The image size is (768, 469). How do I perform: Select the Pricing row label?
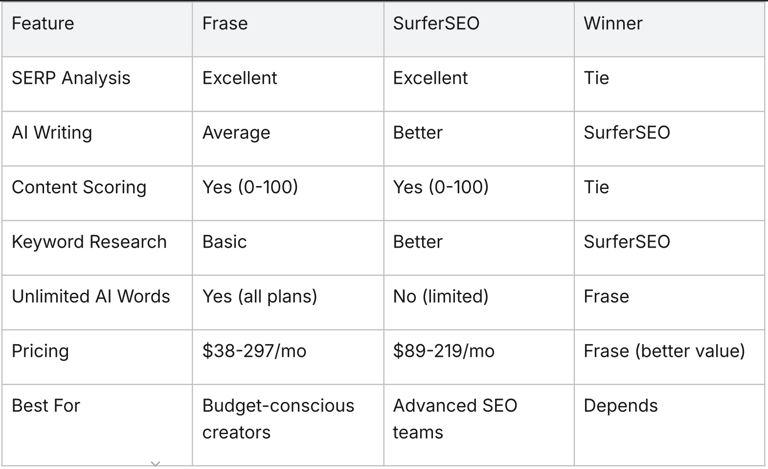(x=40, y=351)
